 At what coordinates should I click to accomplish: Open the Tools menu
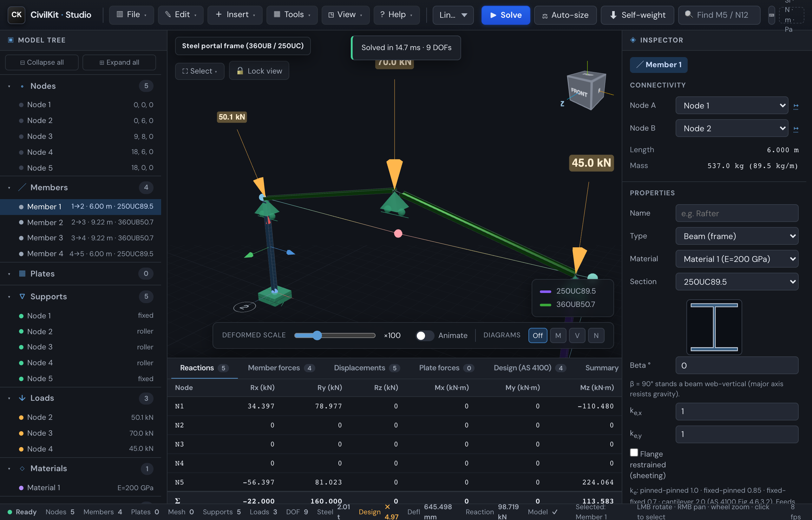coord(292,15)
